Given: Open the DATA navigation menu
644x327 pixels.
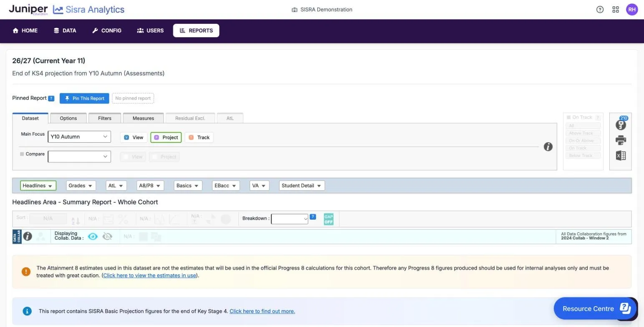Looking at the screenshot, I should coord(65,30).
